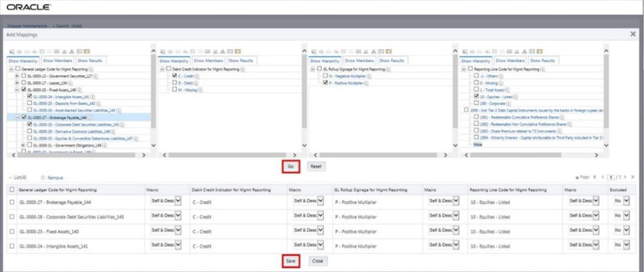Collapse GL-3000-27 Brokerage Payable_144 node
Image resolution: width=644 pixels, height=272 pixels.
tap(17, 117)
